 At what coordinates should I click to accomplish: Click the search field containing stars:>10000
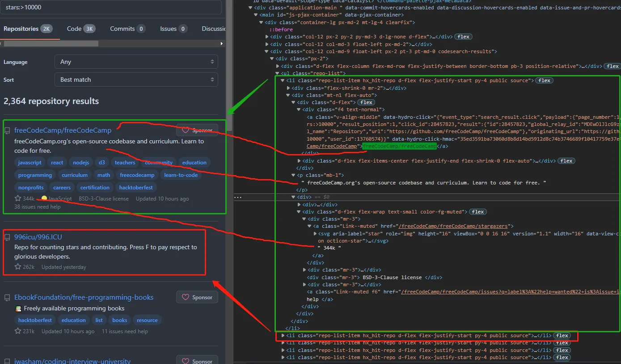coord(111,7)
